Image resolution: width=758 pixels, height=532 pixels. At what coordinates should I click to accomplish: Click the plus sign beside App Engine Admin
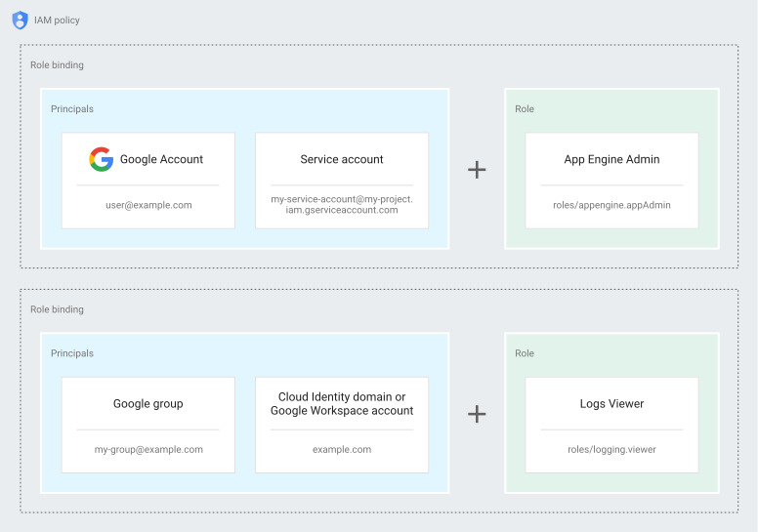pos(477,170)
